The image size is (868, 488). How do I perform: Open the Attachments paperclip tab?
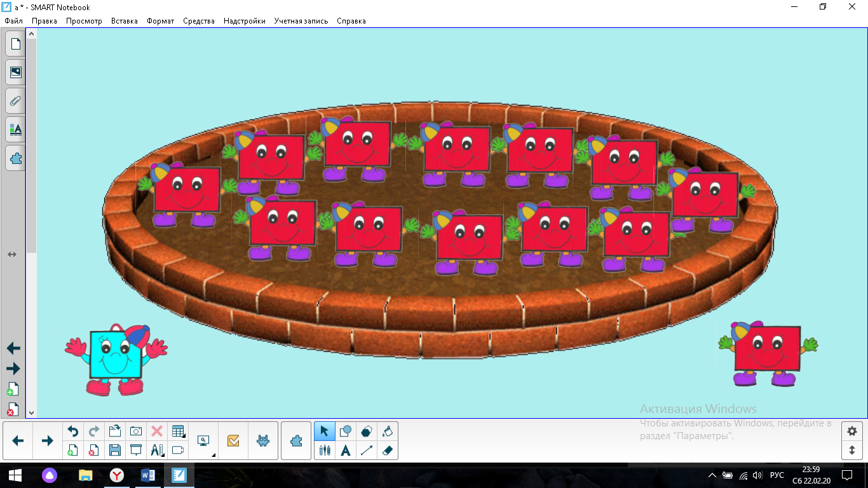[15, 101]
